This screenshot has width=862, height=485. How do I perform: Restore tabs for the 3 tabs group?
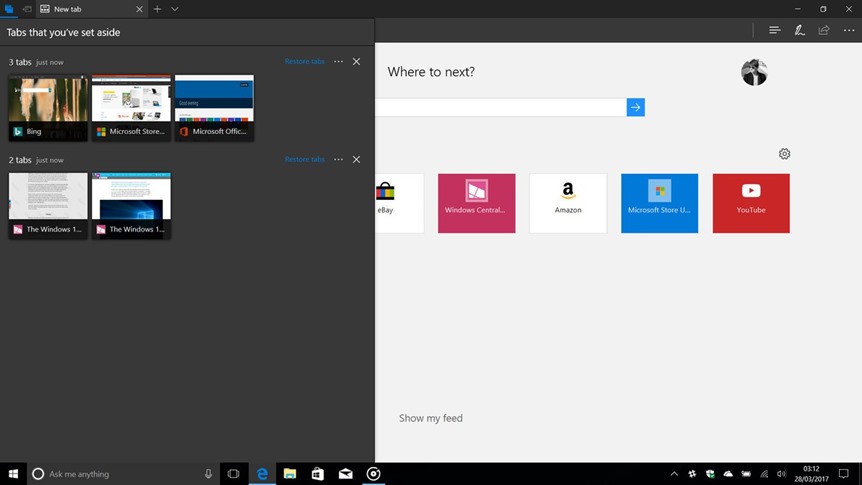[305, 62]
